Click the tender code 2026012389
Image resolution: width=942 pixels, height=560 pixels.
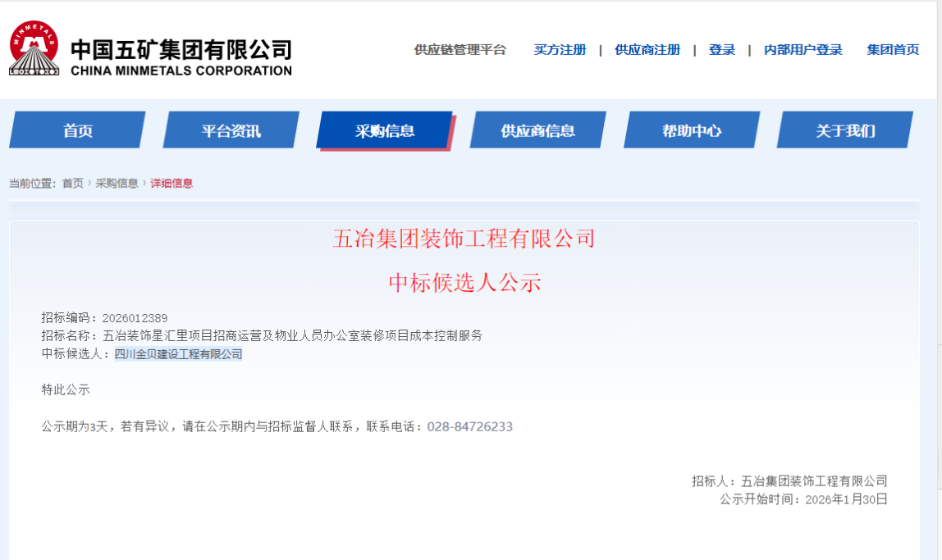coord(135,318)
